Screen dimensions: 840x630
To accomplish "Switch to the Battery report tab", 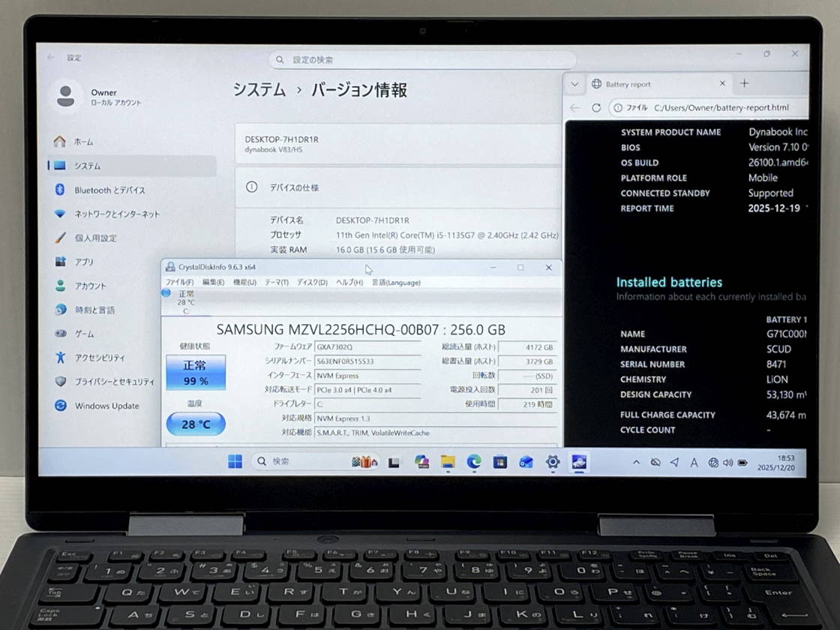I will 652,84.
